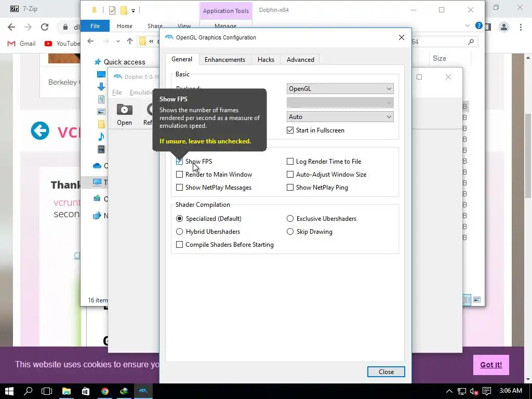The height and width of the screenshot is (399, 532).
Task: Enable Log Render Time to File
Action: [290, 162]
